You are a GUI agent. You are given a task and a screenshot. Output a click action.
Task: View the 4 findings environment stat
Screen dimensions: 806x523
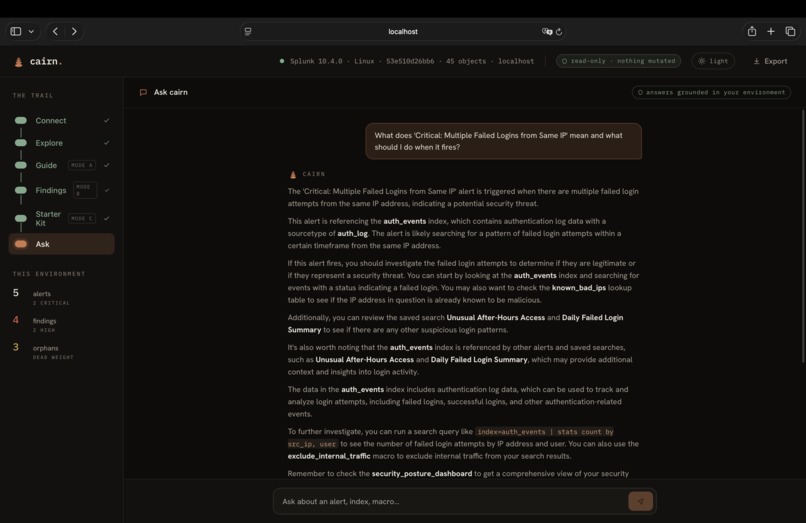[x=36, y=324]
